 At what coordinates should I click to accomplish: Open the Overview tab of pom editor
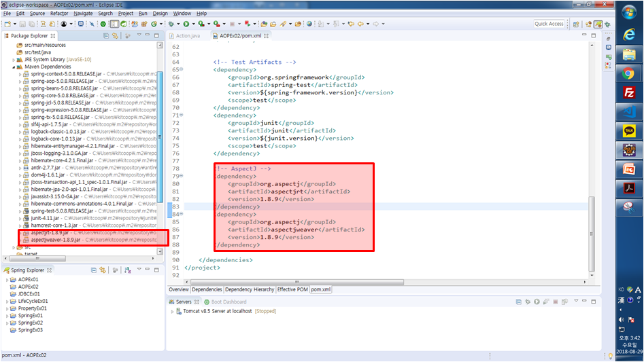pos(179,289)
